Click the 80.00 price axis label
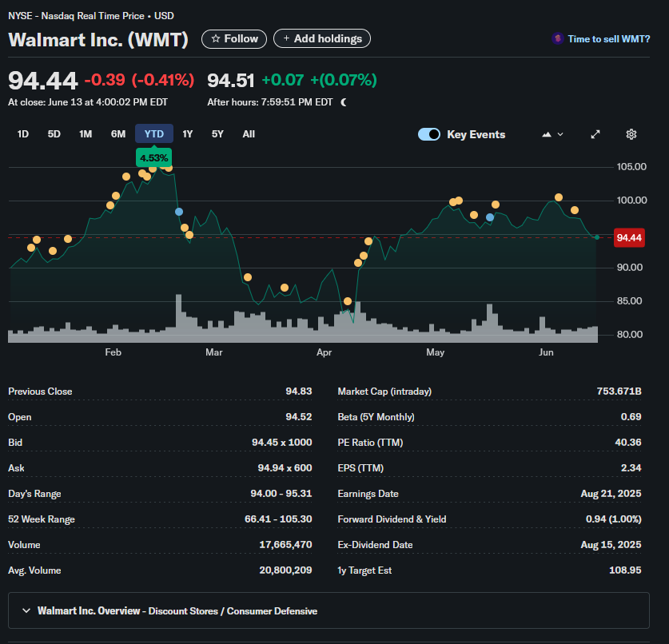 pos(630,334)
